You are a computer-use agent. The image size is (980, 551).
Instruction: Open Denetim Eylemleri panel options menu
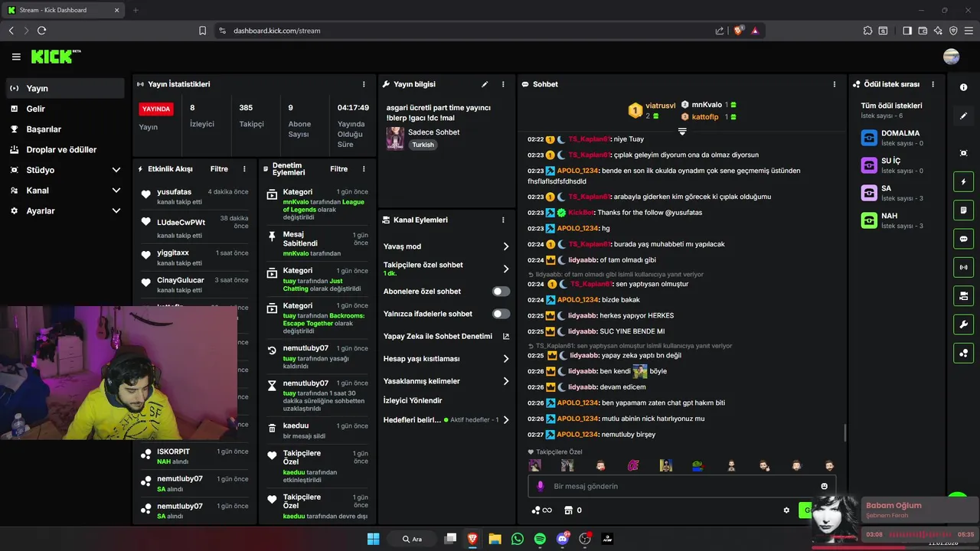tap(364, 169)
